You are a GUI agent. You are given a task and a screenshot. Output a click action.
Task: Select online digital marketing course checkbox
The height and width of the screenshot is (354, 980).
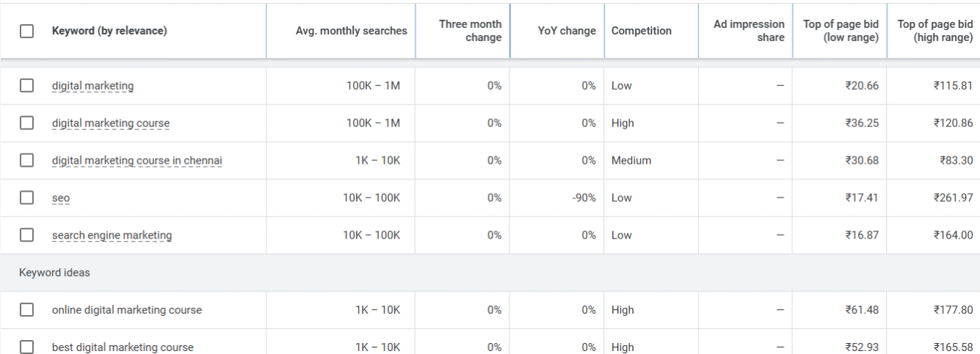26,310
